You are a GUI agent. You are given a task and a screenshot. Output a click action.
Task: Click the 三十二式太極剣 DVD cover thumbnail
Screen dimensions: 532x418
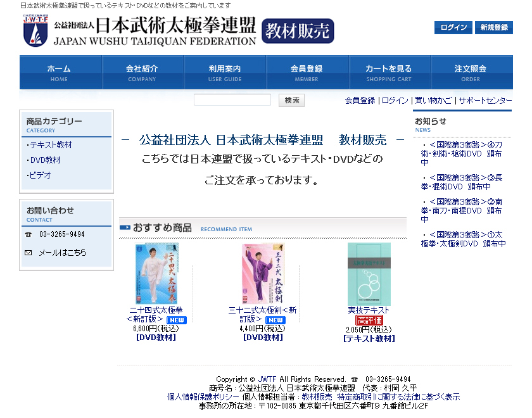tap(263, 274)
